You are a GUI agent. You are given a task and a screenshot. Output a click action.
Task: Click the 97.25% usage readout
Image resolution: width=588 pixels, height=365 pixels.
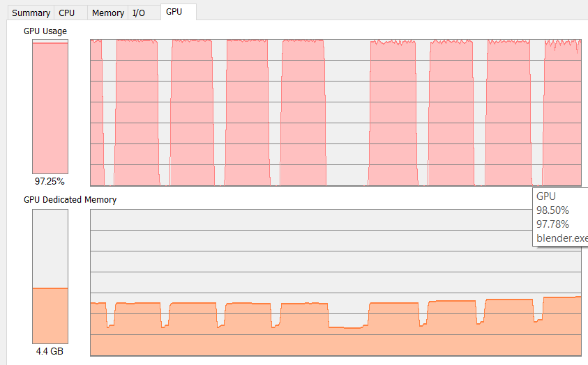[x=50, y=181]
